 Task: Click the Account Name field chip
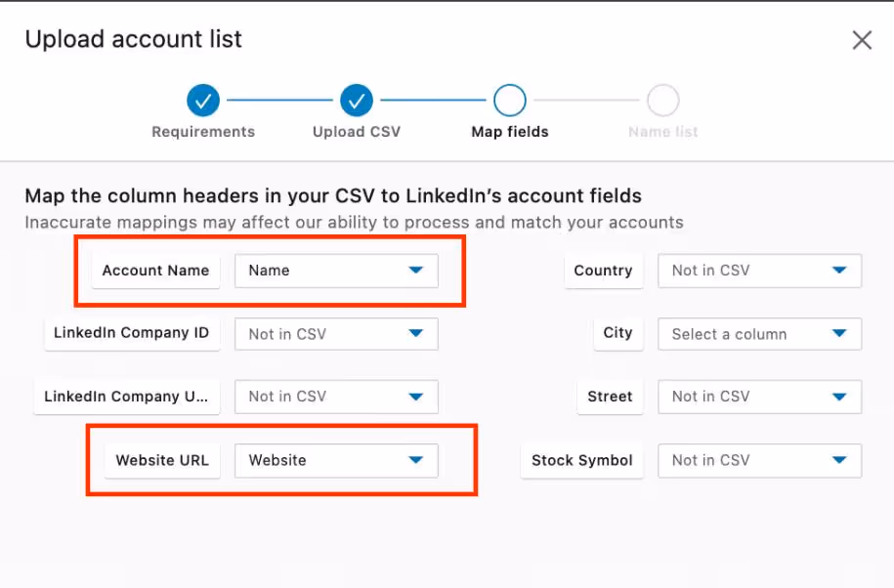pyautogui.click(x=155, y=271)
